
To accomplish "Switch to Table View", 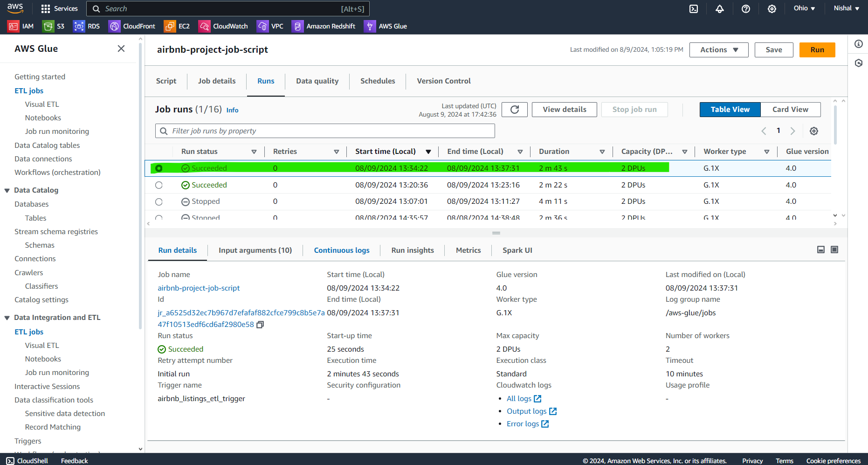I will (730, 110).
